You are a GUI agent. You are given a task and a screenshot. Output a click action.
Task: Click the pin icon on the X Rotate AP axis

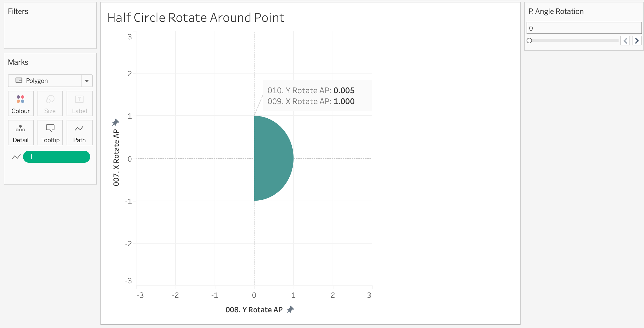[x=116, y=122]
